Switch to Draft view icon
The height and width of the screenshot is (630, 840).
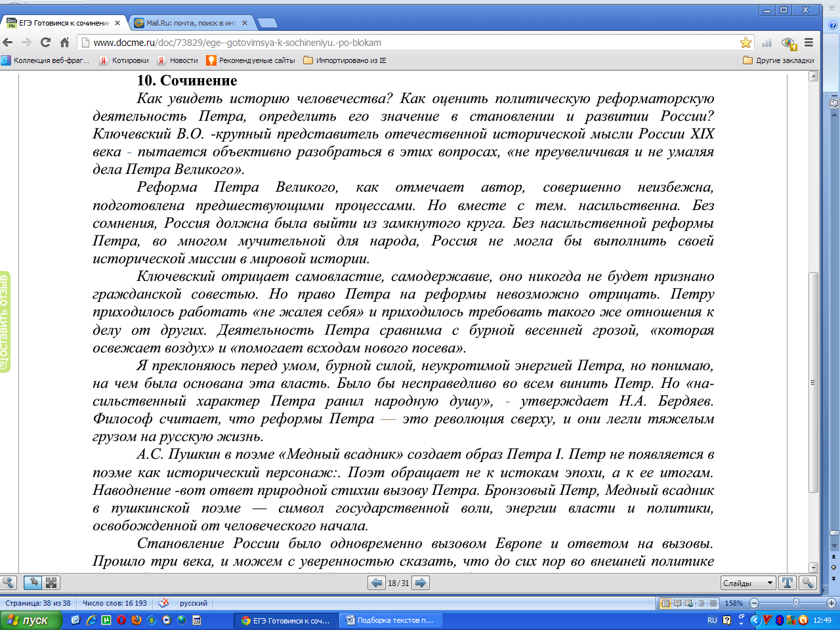pos(713,603)
